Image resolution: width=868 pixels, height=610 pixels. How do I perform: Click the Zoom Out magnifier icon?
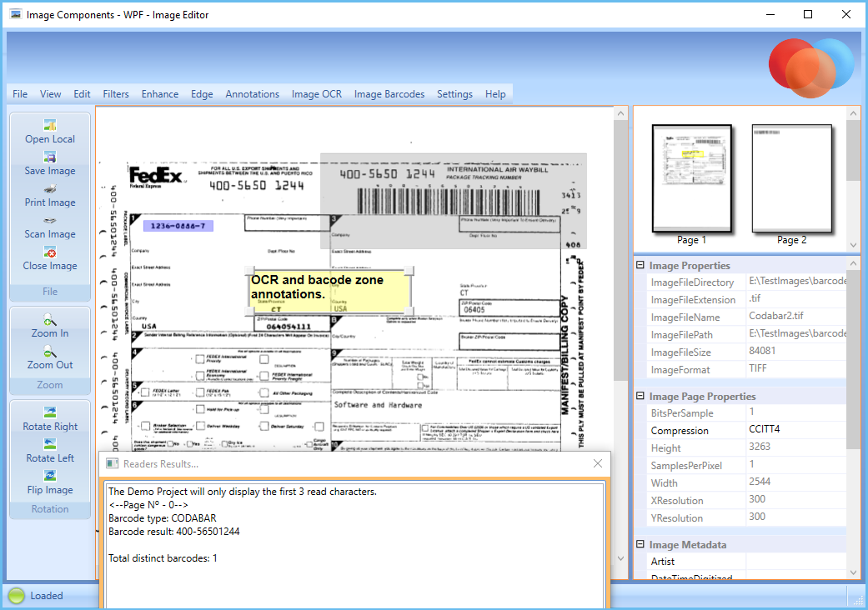[50, 351]
